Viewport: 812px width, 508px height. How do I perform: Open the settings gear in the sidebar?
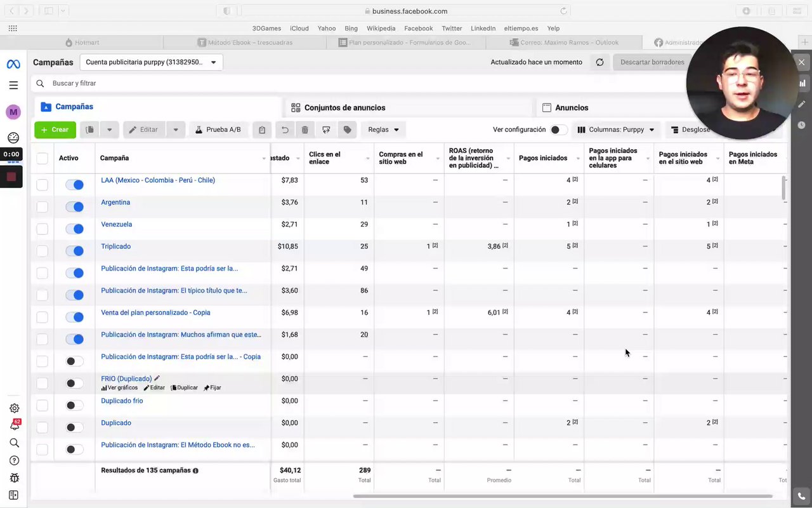[x=14, y=408]
